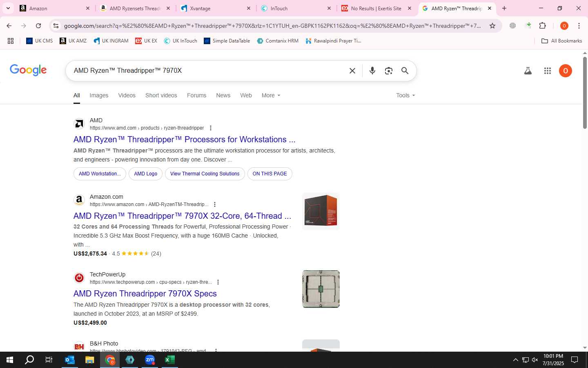Click View Thermal Cooling Solutions chip
The width and height of the screenshot is (588, 368).
point(205,174)
